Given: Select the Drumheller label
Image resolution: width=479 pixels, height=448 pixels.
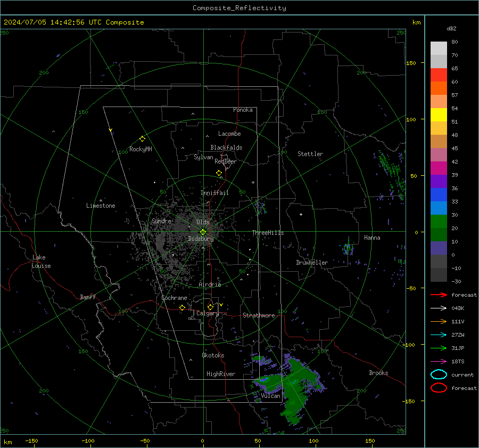Looking at the screenshot, I should (x=312, y=263).
